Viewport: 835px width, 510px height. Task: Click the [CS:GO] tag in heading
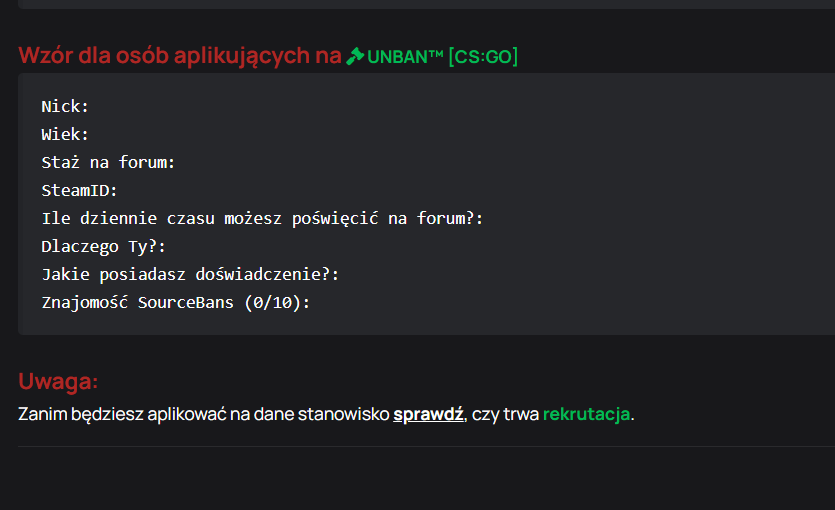point(483,56)
